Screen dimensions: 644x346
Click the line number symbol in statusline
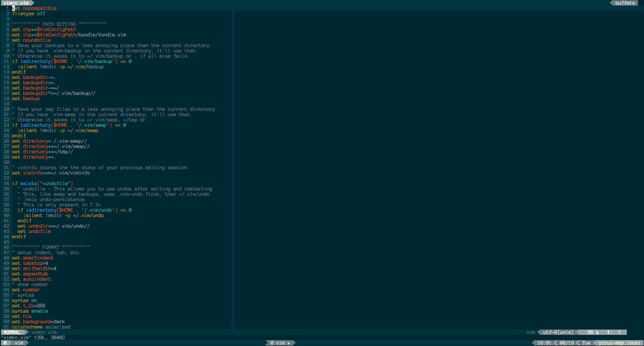pyautogui.click(x=597, y=332)
